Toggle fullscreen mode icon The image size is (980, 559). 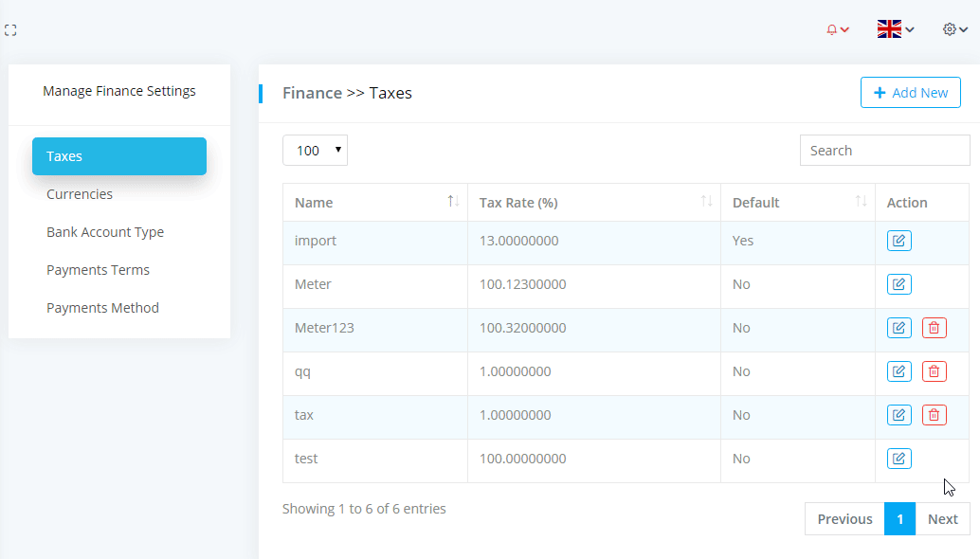coord(10,30)
